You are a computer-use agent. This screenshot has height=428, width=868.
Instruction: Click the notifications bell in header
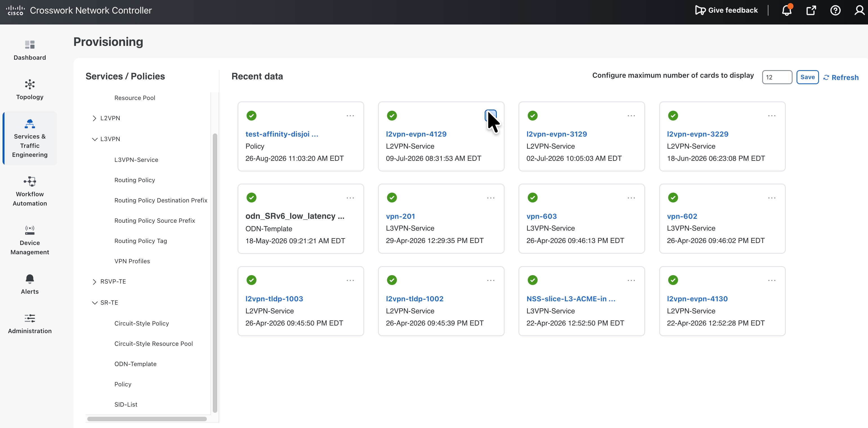(x=787, y=10)
